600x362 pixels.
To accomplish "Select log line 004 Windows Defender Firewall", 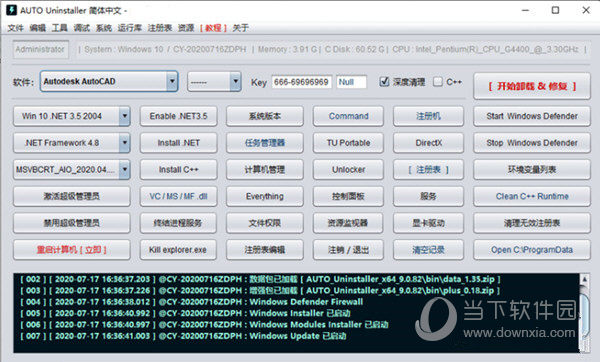I will (191, 302).
